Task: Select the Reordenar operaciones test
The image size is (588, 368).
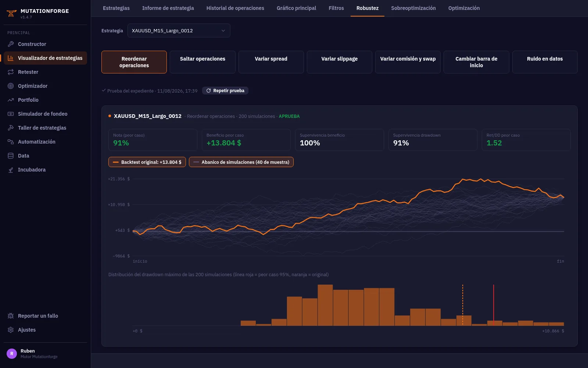Action: [134, 62]
